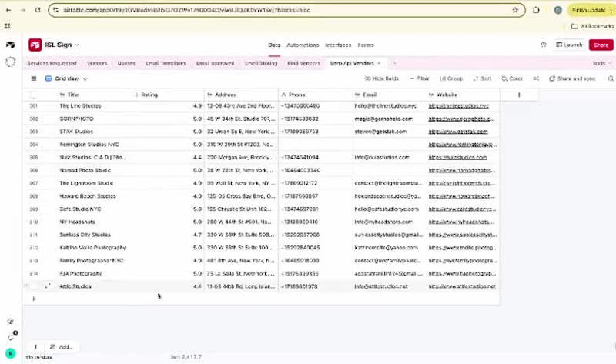
Task: Click the search magnifier icon in toolbar
Action: 611,78
